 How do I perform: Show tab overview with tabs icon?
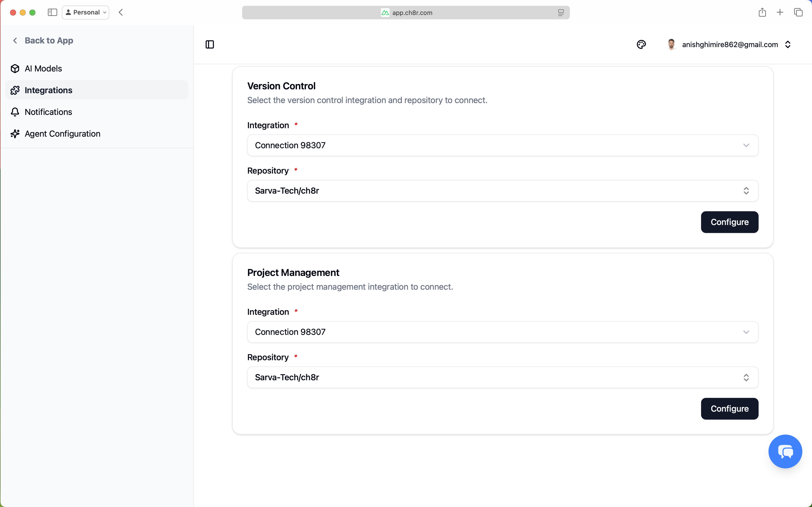click(x=798, y=12)
